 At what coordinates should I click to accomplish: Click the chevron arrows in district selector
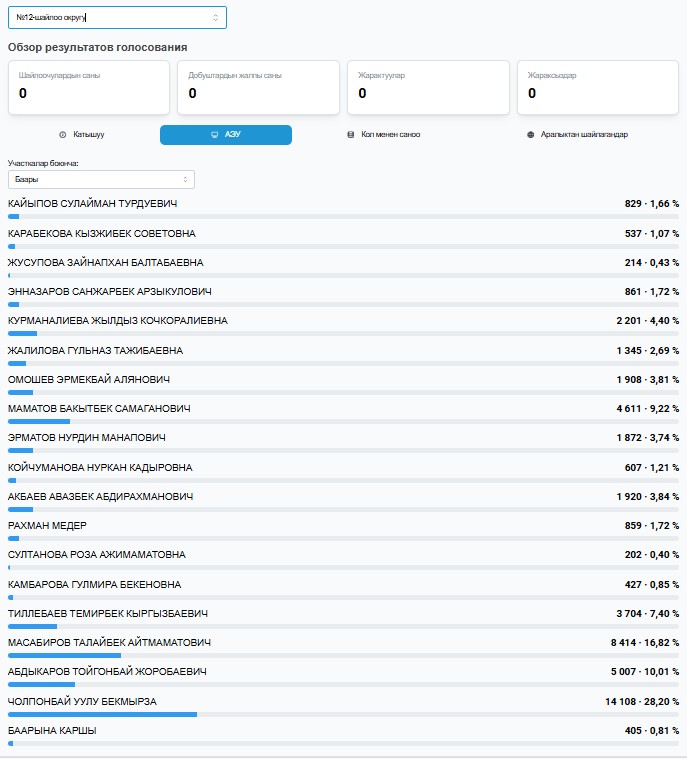(215, 17)
